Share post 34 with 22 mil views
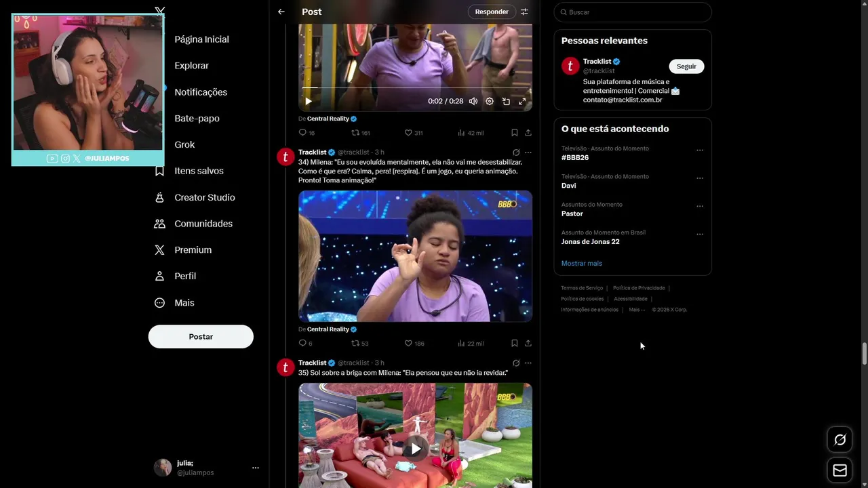This screenshot has width=868, height=488. [x=528, y=344]
